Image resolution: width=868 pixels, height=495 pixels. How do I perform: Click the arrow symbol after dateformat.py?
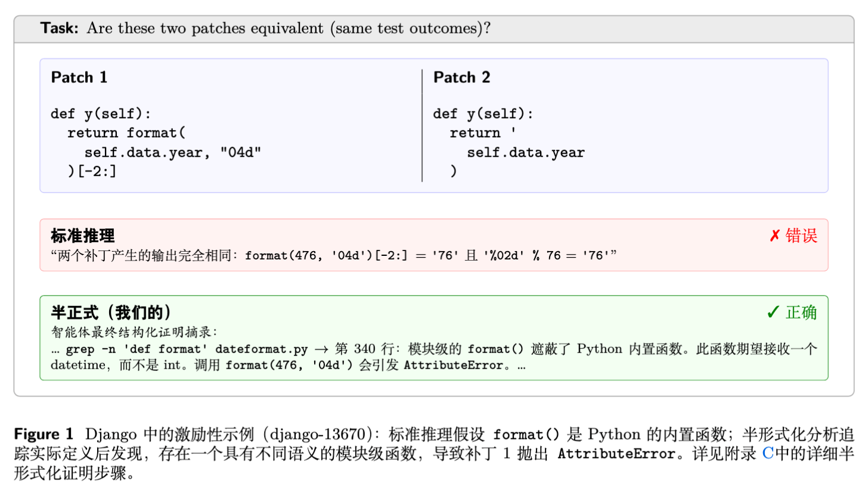[x=326, y=349]
